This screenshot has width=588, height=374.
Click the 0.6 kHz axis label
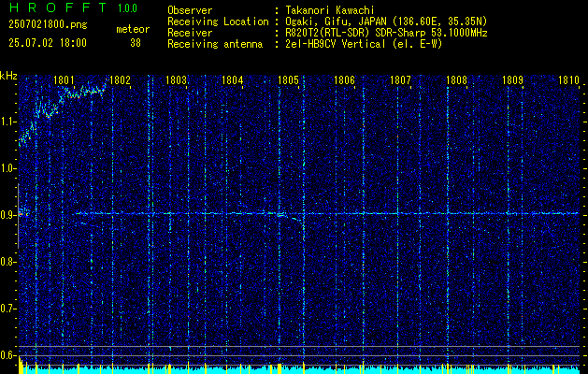[x=7, y=355]
